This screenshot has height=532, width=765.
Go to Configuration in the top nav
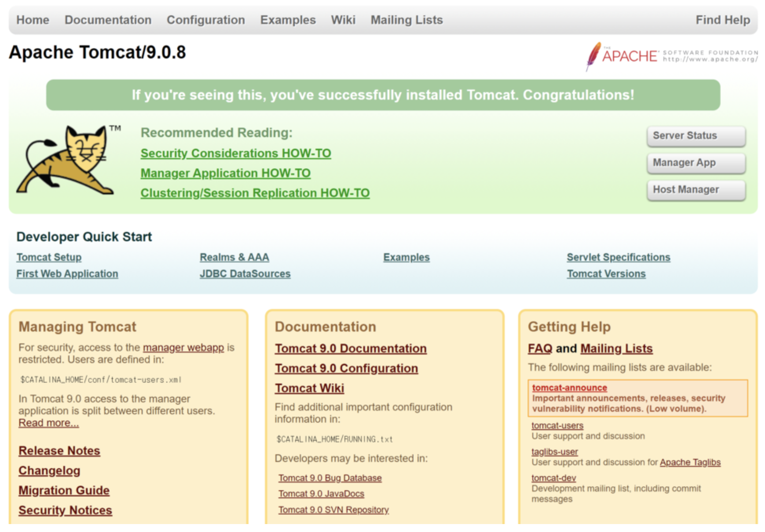[x=206, y=20]
